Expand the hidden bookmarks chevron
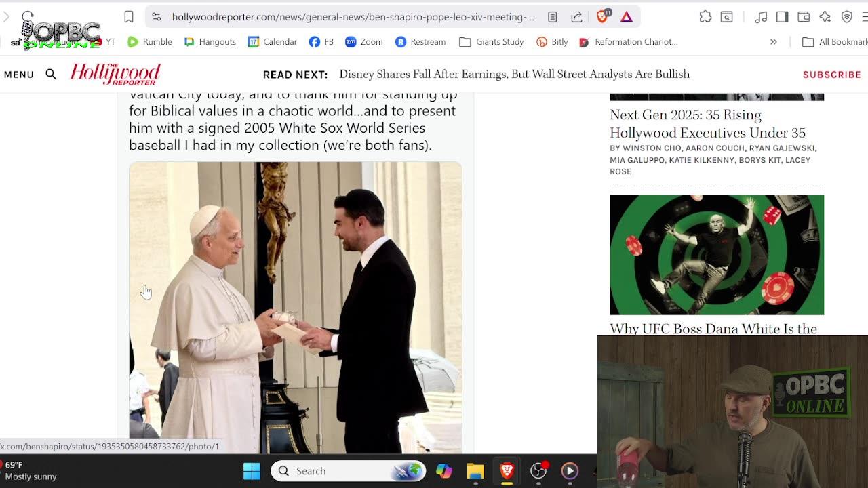 click(774, 41)
